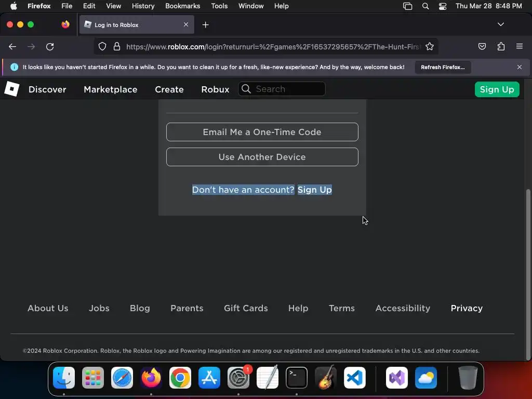The height and width of the screenshot is (399, 532).
Task: Open the History menu
Action: click(143, 6)
